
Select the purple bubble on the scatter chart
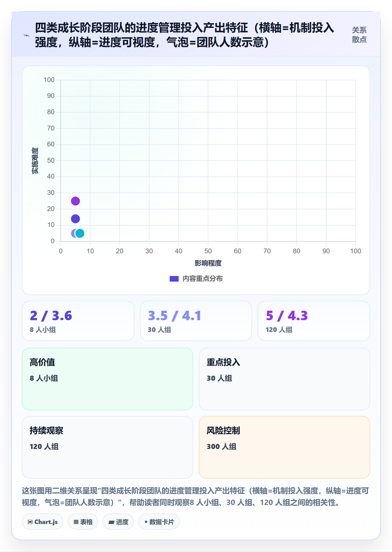[75, 201]
